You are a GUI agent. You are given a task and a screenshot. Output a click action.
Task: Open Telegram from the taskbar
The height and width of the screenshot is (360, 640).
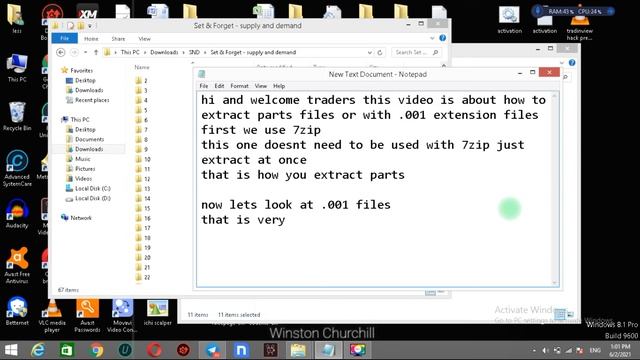pyautogui.click(x=213, y=350)
